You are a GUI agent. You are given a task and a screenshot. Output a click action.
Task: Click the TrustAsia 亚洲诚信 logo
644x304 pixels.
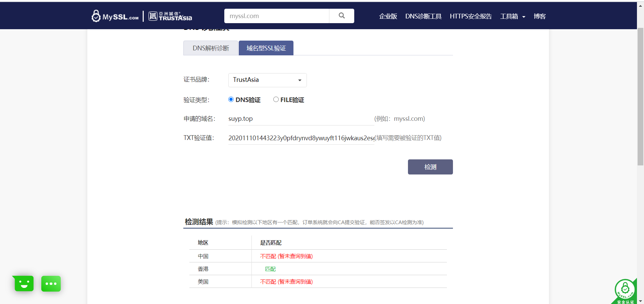[x=170, y=15]
